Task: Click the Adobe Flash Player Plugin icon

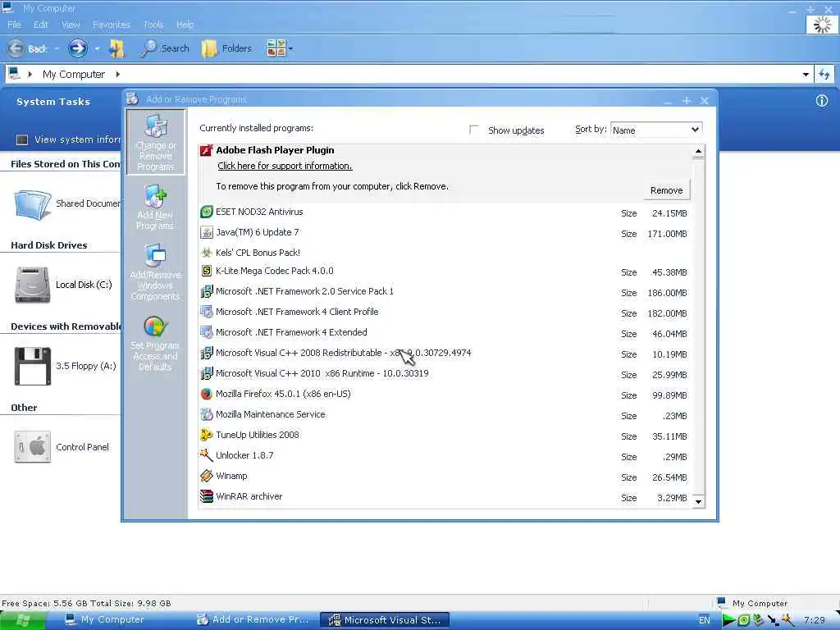Action: tap(206, 151)
